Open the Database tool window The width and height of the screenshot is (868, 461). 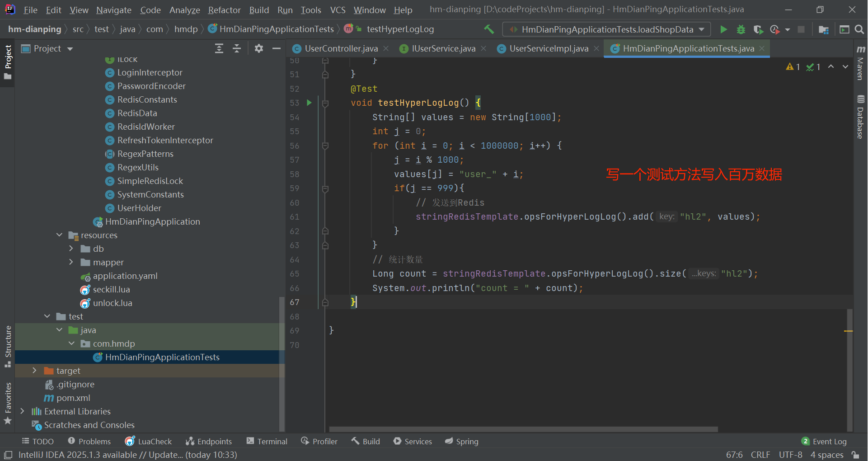pyautogui.click(x=861, y=117)
